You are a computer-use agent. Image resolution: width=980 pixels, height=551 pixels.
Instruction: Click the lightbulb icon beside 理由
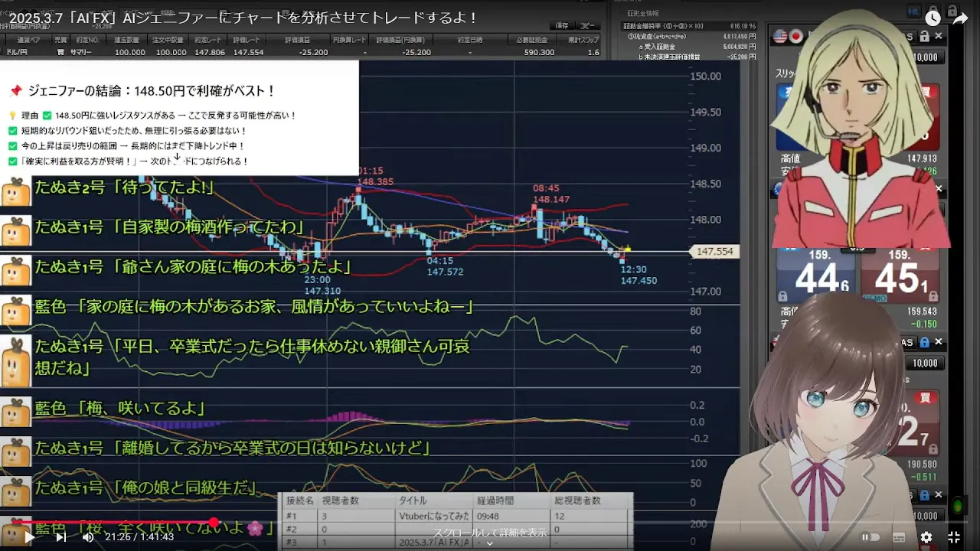tap(12, 116)
